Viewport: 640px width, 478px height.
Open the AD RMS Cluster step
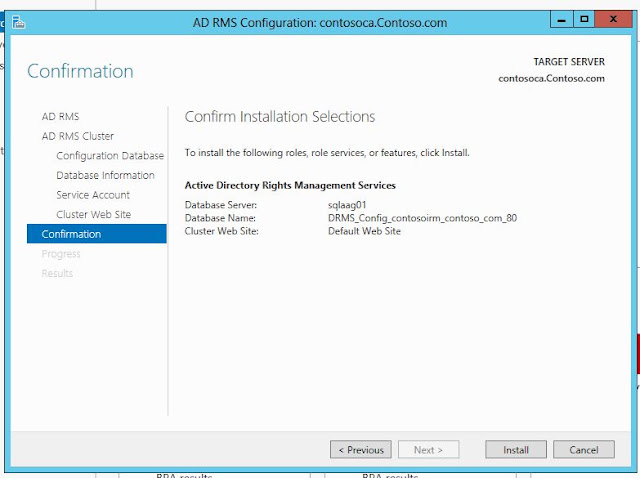tap(78, 136)
